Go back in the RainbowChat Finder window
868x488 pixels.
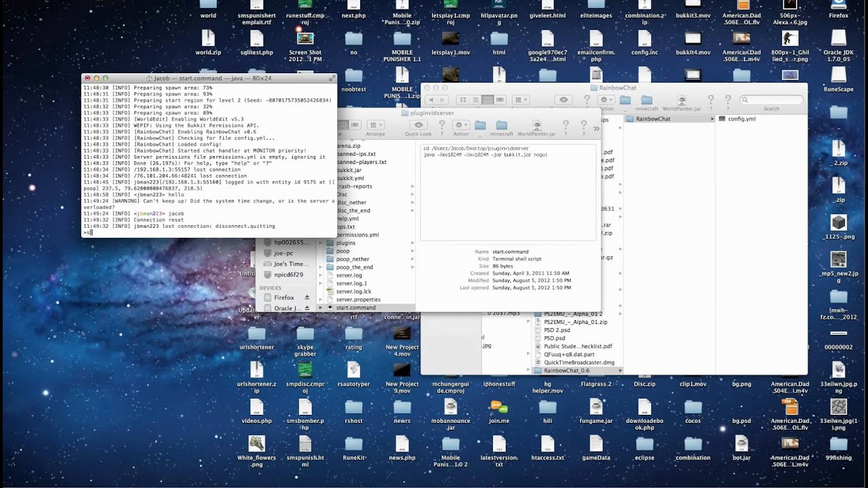[431, 100]
